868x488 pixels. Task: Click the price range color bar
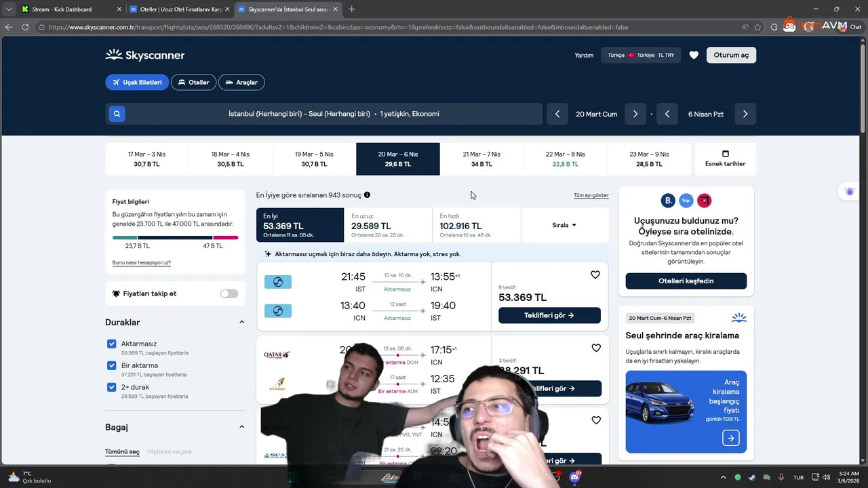(175, 237)
